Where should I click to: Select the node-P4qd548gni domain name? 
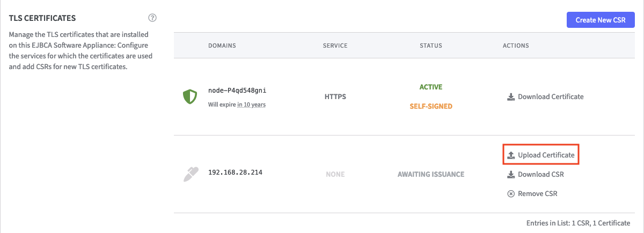pos(237,91)
